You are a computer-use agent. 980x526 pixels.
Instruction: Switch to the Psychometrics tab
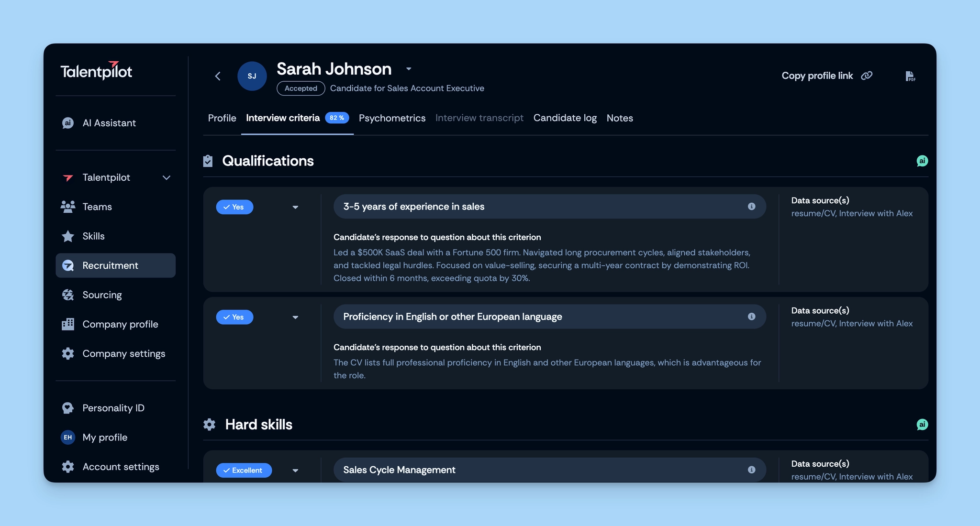[391, 118]
